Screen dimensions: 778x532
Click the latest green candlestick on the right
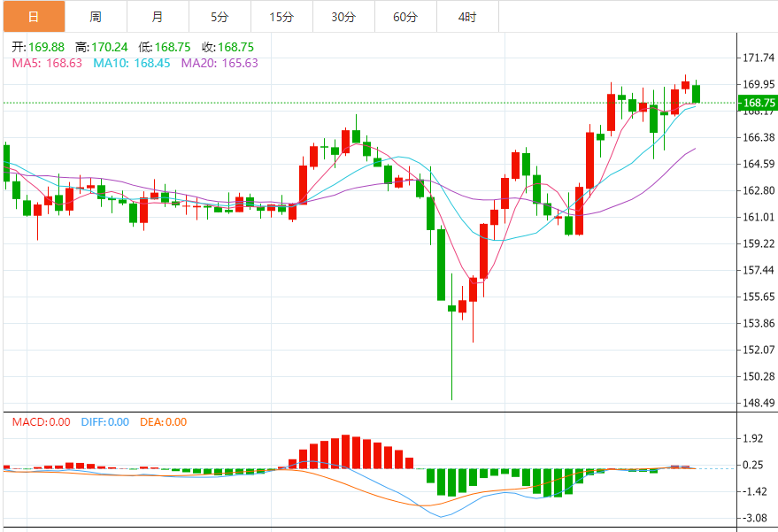point(697,94)
